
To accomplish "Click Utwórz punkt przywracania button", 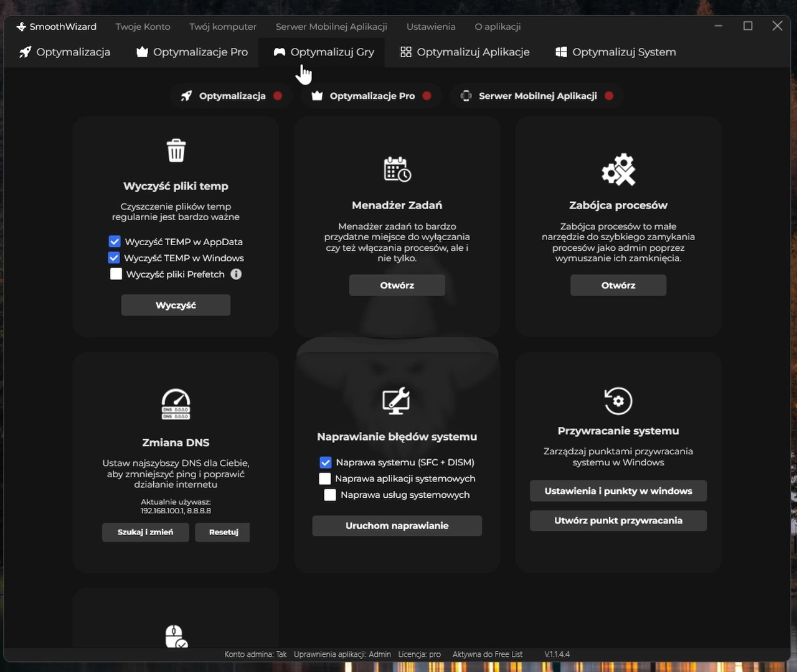I will coord(618,521).
